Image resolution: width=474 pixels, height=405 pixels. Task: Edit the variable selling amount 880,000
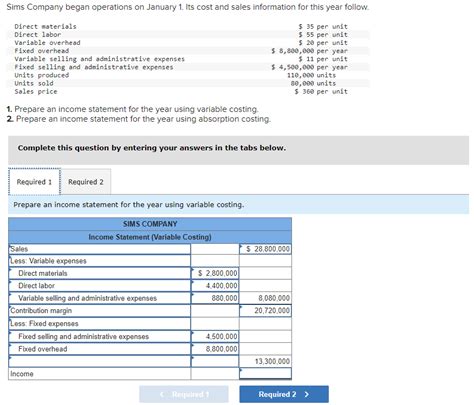point(215,298)
